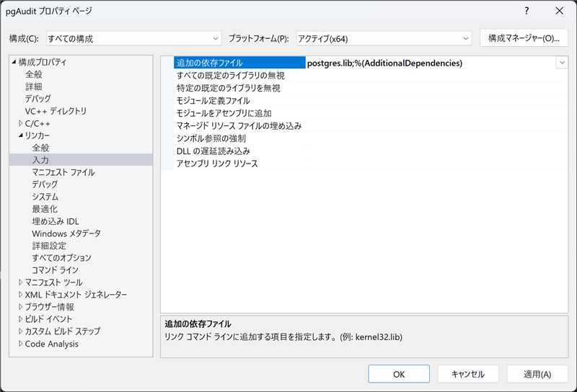Select VC++ ディレクトリ tree item
The width and height of the screenshot is (577, 392).
[56, 111]
